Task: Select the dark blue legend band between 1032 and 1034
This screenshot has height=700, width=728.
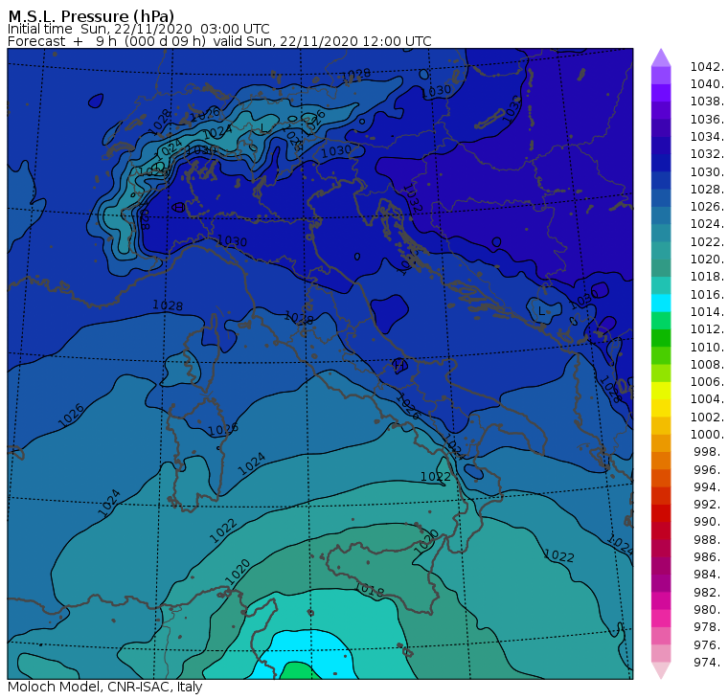Action: 661,146
